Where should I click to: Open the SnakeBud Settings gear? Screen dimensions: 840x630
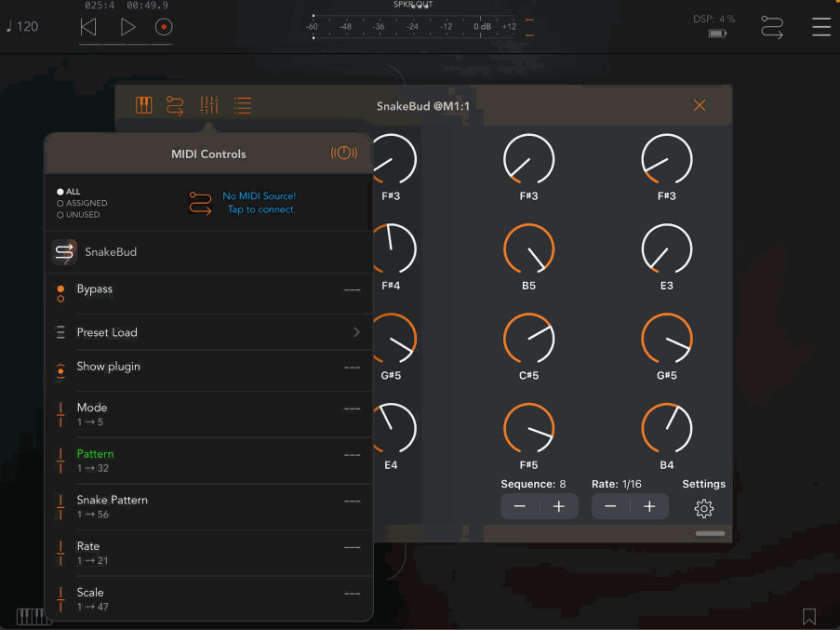(704, 508)
